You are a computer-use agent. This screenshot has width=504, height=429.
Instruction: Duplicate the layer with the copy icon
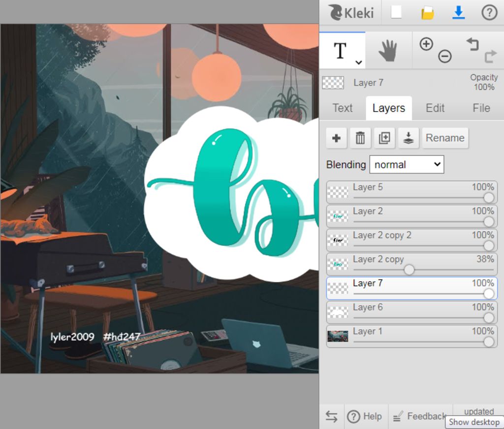tap(384, 138)
